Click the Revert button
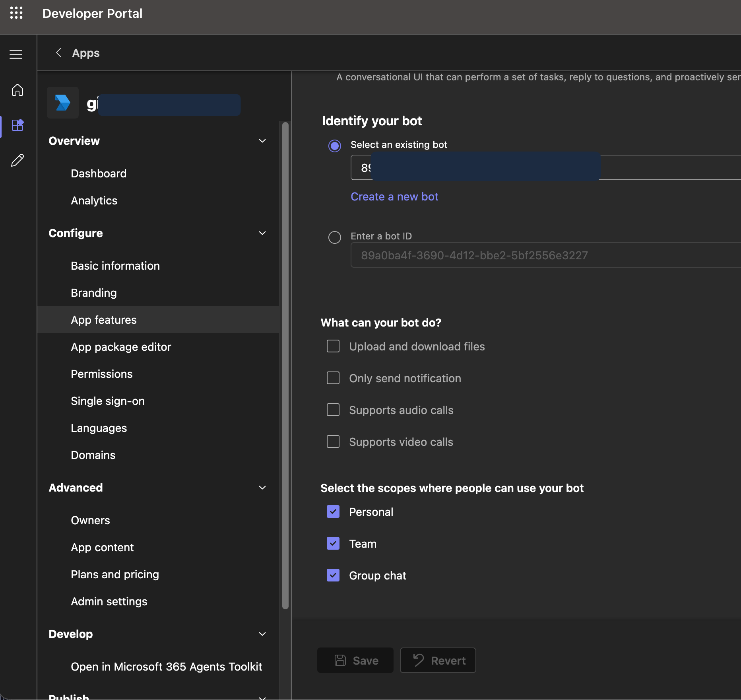Image resolution: width=741 pixels, height=700 pixels. [438, 660]
